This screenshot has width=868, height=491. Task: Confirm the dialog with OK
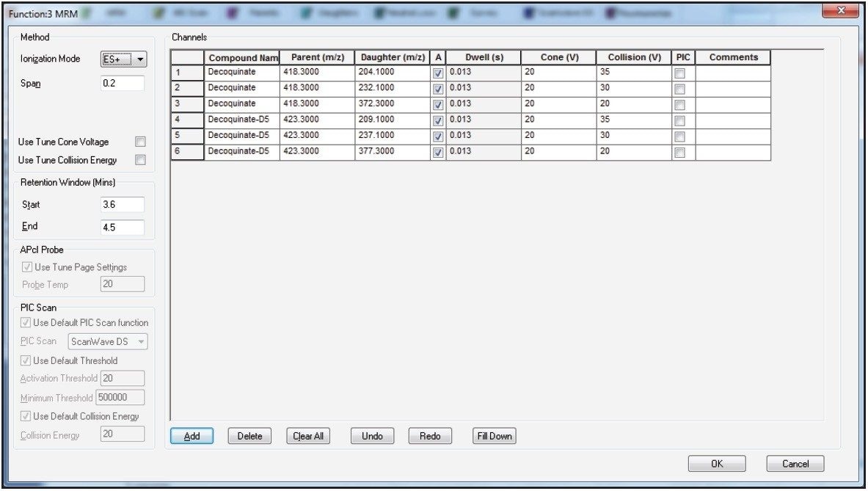tap(716, 464)
